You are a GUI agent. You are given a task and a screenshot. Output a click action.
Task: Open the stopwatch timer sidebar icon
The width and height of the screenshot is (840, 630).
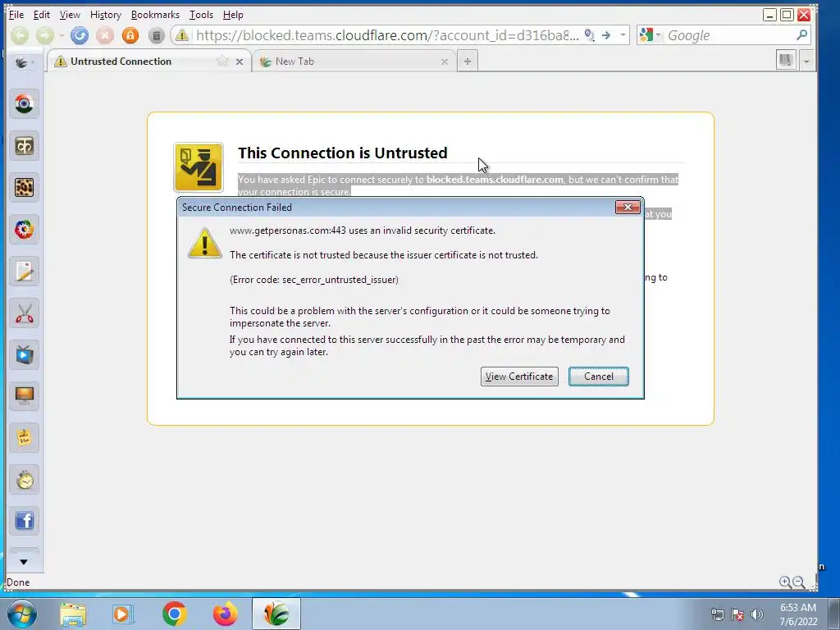click(x=24, y=480)
